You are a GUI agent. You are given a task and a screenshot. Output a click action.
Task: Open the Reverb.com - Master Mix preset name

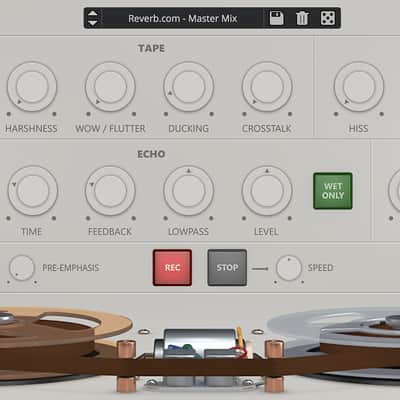(x=183, y=18)
